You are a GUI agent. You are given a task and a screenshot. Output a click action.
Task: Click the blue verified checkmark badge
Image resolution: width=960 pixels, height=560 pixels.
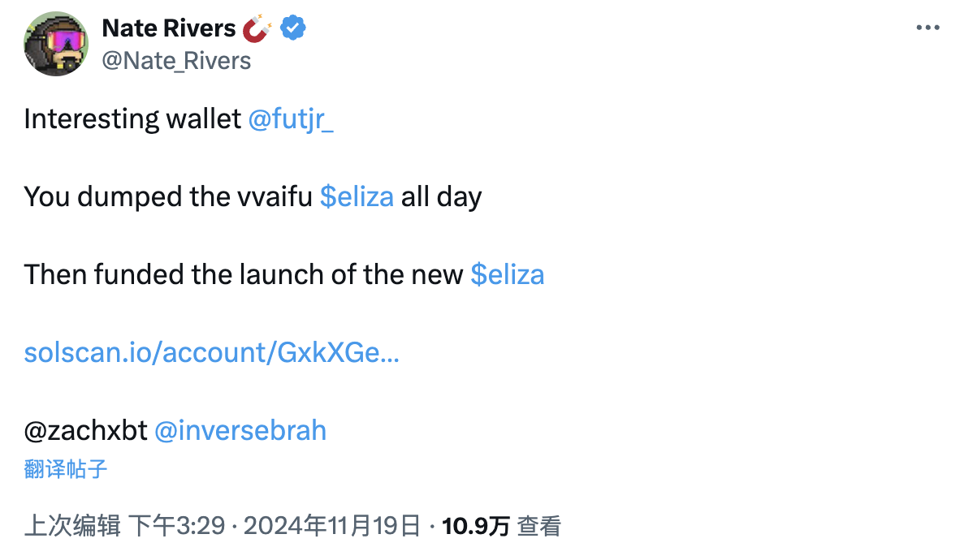click(293, 28)
